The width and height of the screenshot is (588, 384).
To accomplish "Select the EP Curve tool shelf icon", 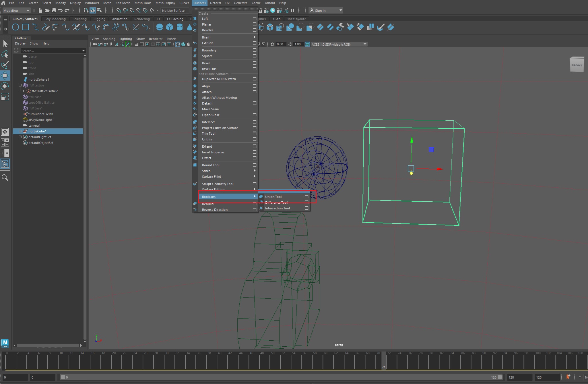I will tap(36, 27).
